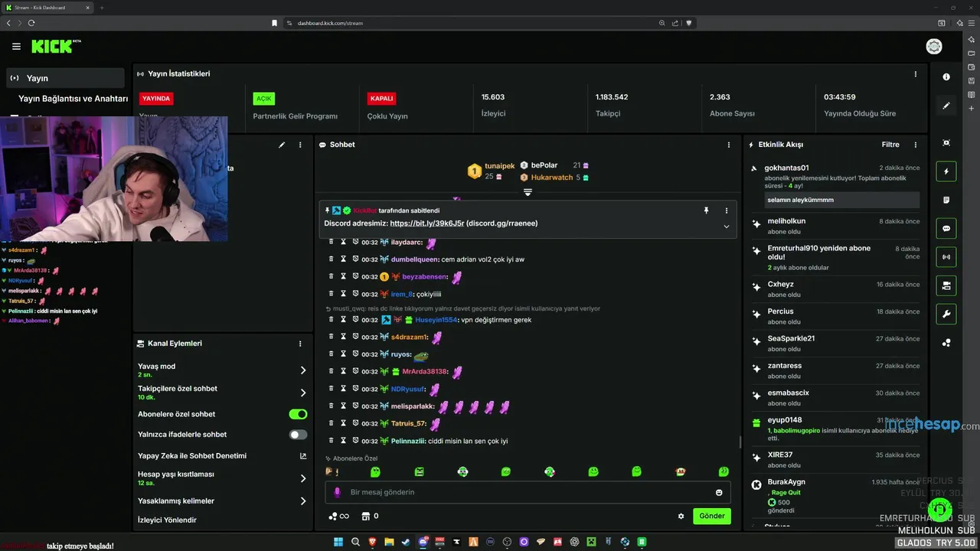This screenshot has width=980, height=551.
Task: Click the AÇIK badge for Partnerlik Gelir Programı
Action: click(264, 99)
